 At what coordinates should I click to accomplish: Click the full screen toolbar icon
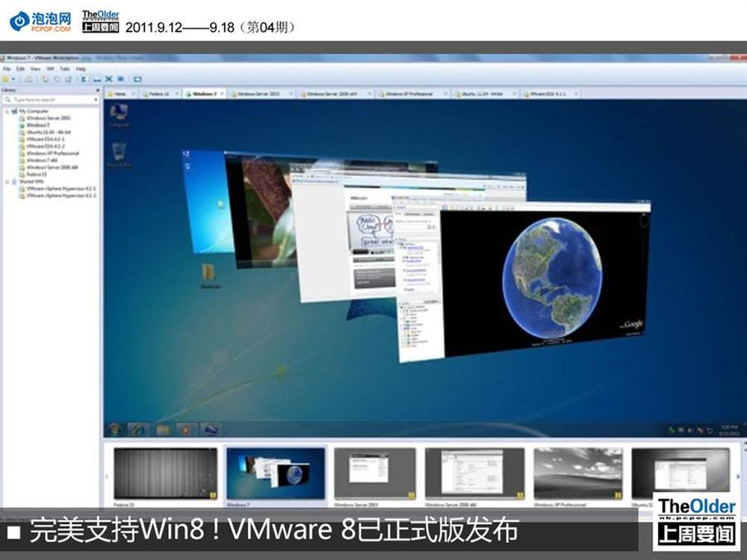108,79
